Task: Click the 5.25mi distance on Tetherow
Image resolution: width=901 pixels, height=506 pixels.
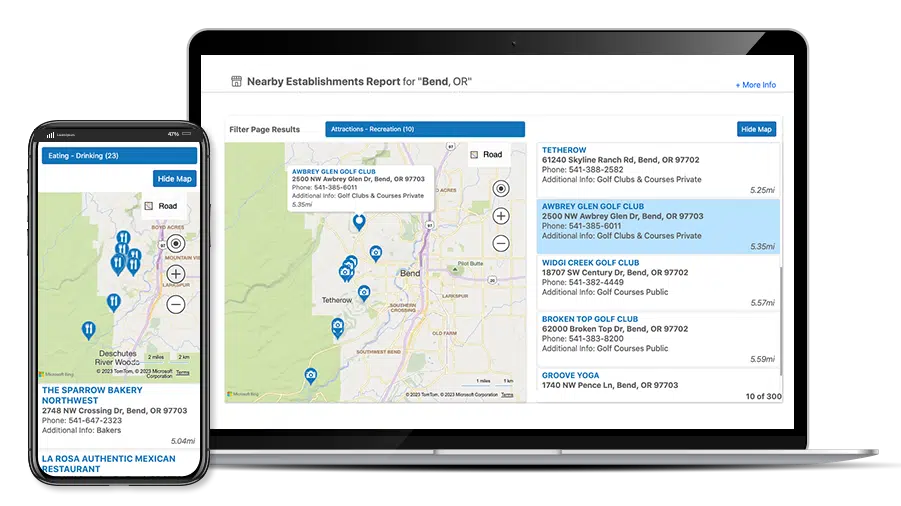Action: [x=762, y=190]
